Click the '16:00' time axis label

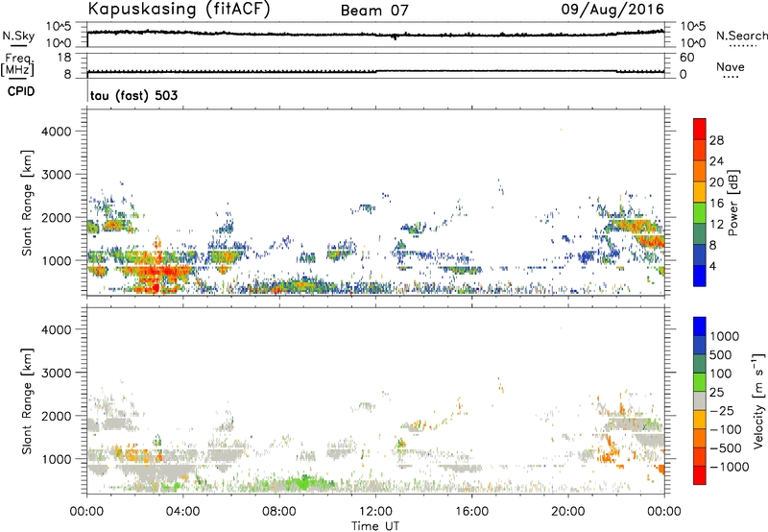pyautogui.click(x=471, y=512)
